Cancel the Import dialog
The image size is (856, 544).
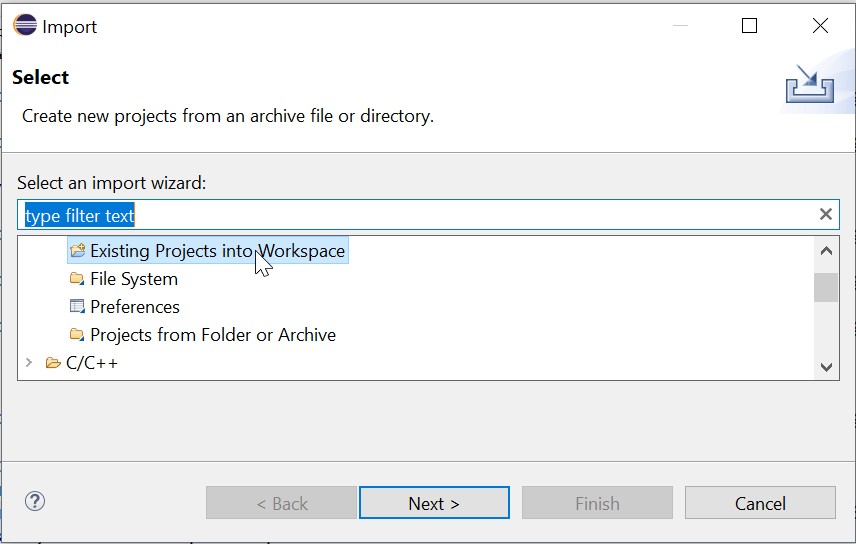pyautogui.click(x=760, y=503)
